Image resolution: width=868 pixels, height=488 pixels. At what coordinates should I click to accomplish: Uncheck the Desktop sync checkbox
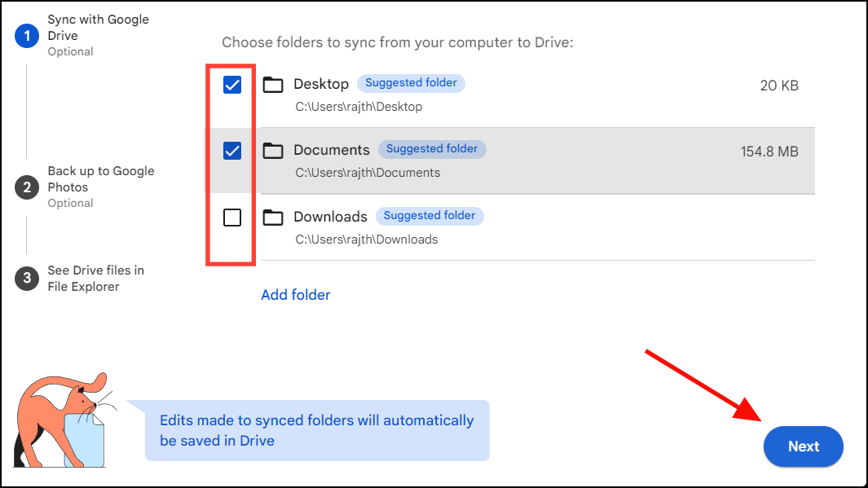tap(231, 83)
